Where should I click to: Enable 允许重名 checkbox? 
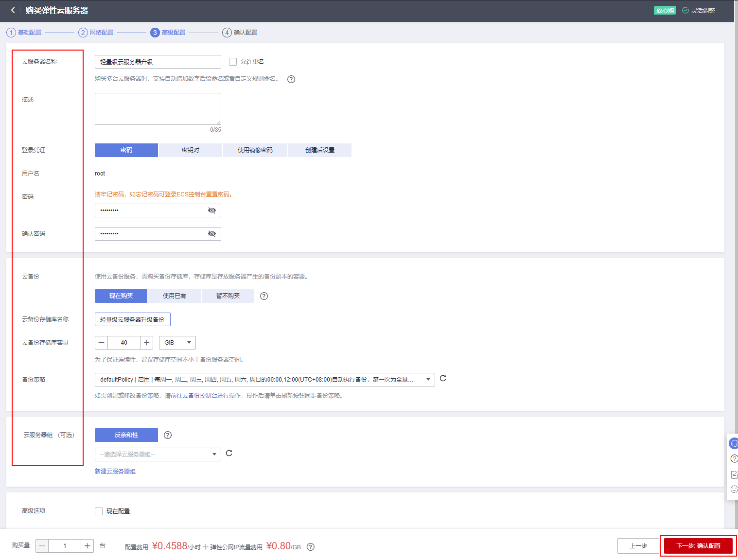click(233, 62)
